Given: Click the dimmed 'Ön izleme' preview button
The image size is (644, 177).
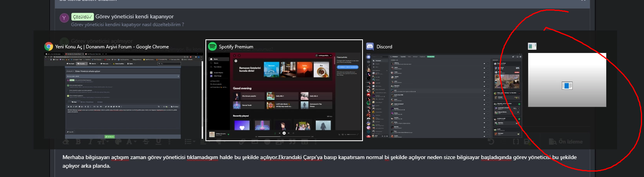Looking at the screenshot, I should (566, 142).
